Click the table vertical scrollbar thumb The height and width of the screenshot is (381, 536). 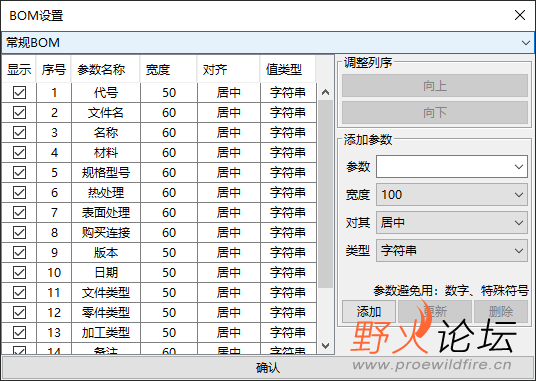pyautogui.click(x=325, y=194)
